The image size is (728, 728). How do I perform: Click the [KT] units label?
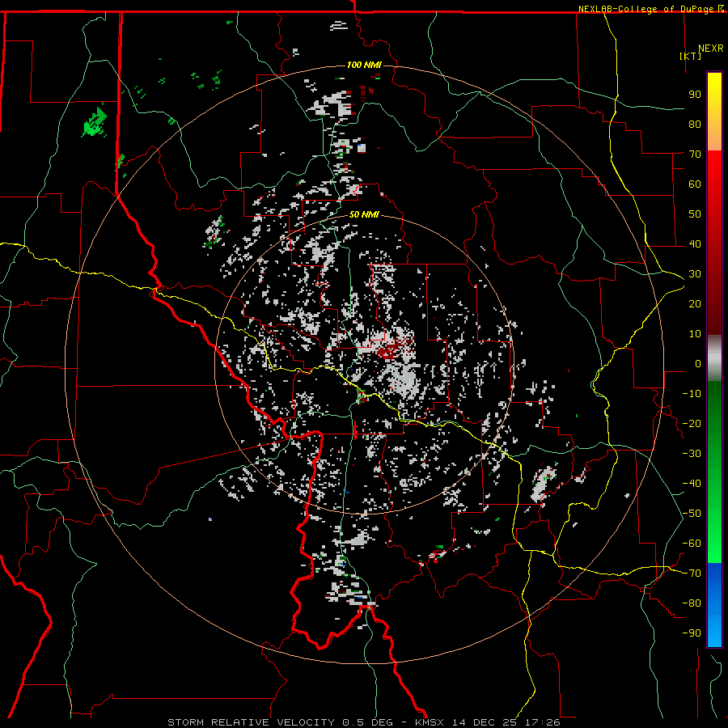(690, 56)
